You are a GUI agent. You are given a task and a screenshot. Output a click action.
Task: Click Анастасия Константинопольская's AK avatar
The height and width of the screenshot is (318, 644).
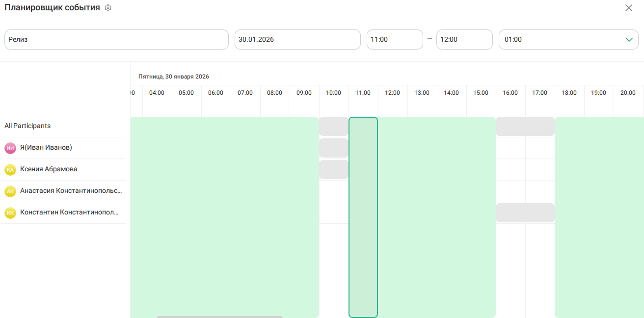[x=10, y=191]
